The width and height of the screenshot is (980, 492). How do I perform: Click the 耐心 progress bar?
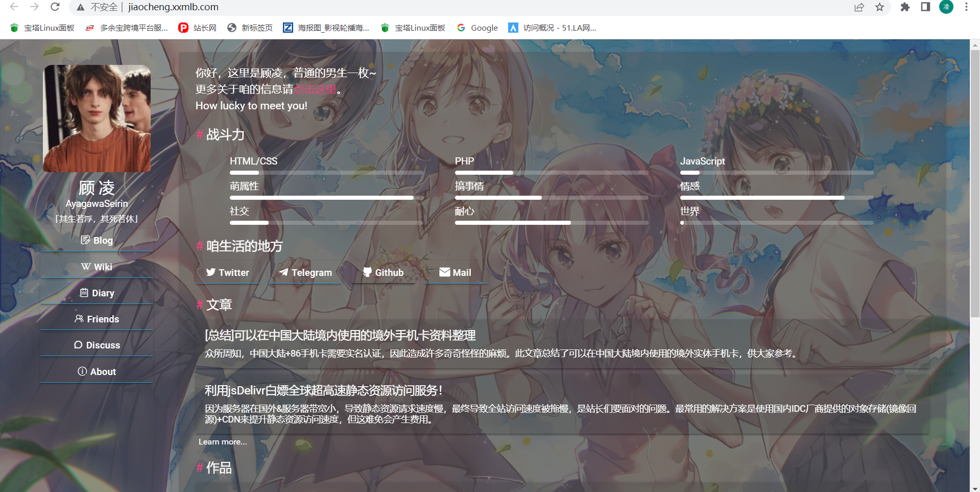pos(552,223)
